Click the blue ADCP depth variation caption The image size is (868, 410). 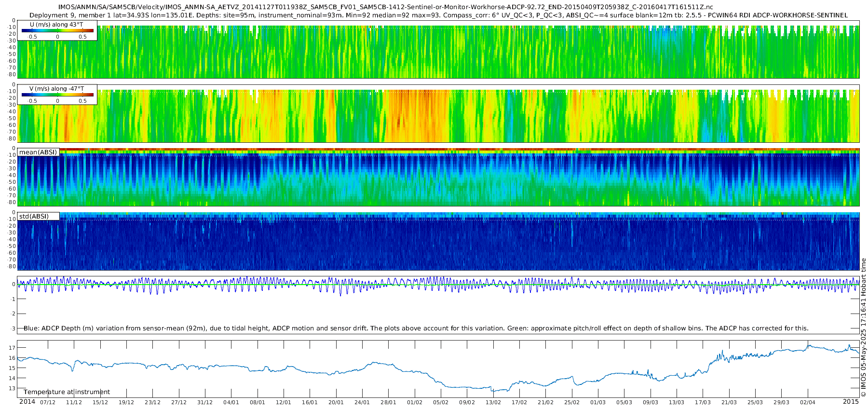416,328
